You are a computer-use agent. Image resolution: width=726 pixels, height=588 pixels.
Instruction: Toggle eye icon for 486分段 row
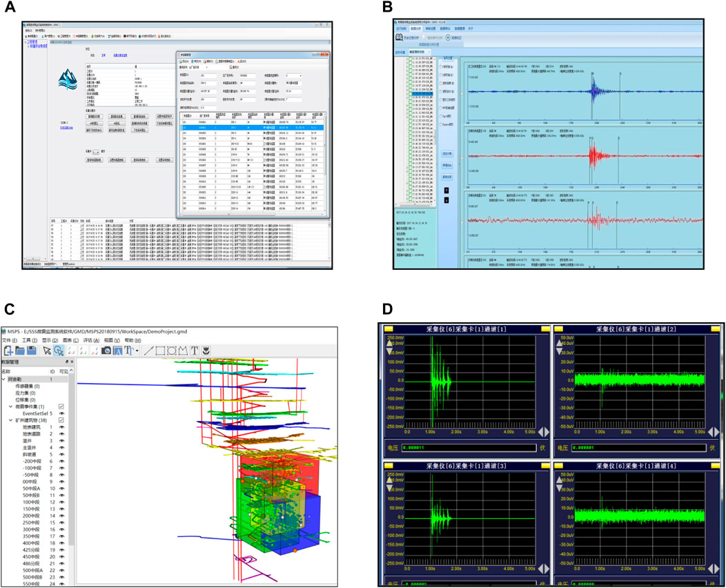tap(61, 563)
